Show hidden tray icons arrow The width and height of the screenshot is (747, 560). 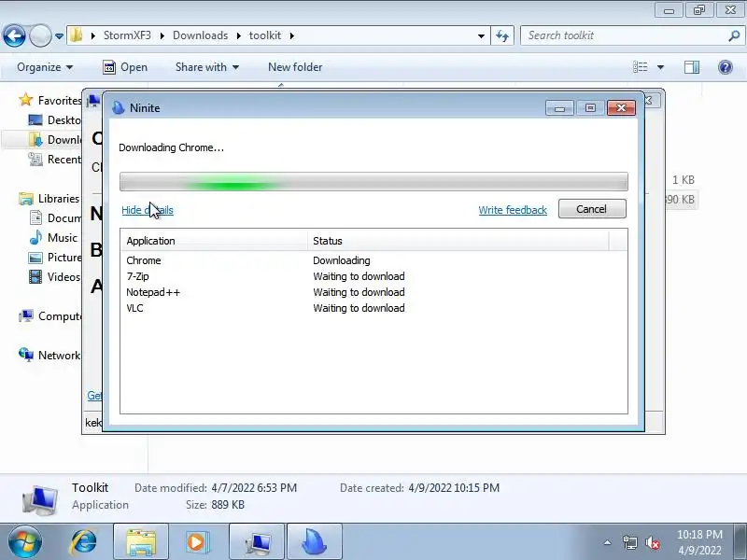click(x=608, y=542)
